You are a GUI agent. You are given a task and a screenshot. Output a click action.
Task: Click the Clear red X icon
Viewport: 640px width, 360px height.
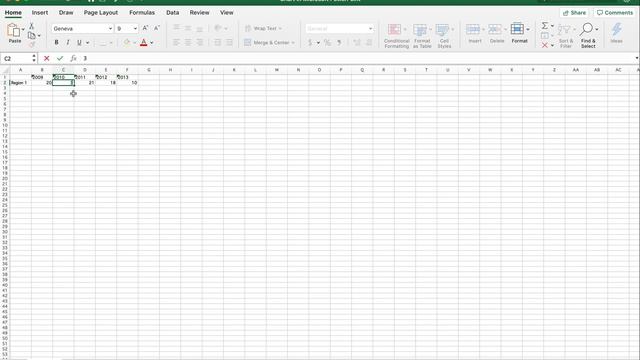(x=544, y=45)
